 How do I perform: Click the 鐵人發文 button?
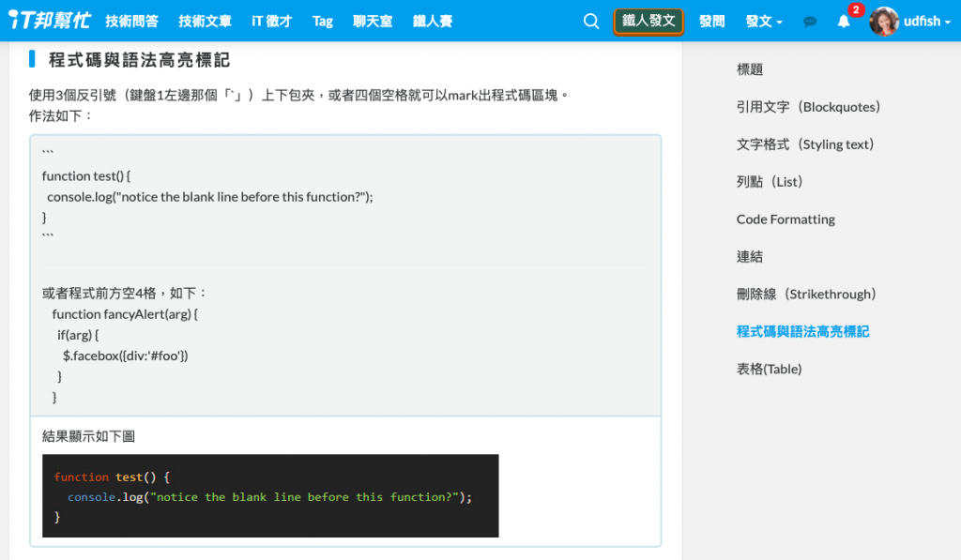point(648,22)
